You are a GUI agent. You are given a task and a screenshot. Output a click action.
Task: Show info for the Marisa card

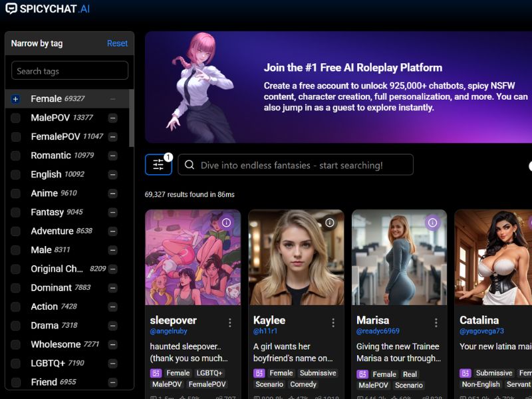pos(433,223)
